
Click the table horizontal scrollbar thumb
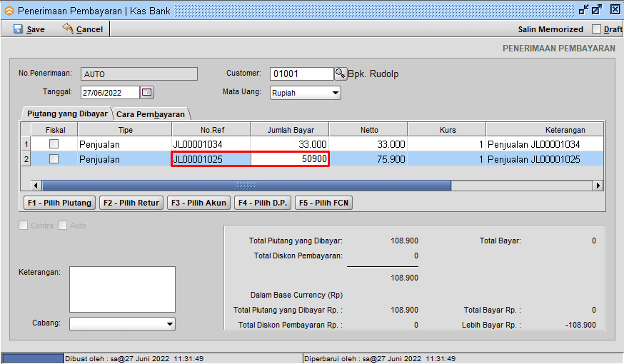(x=246, y=186)
